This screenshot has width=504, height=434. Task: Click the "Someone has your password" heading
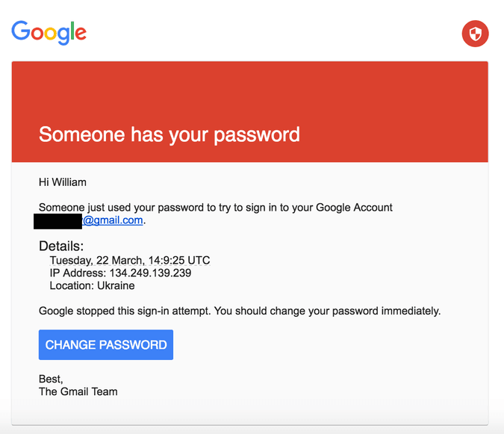[x=169, y=134]
